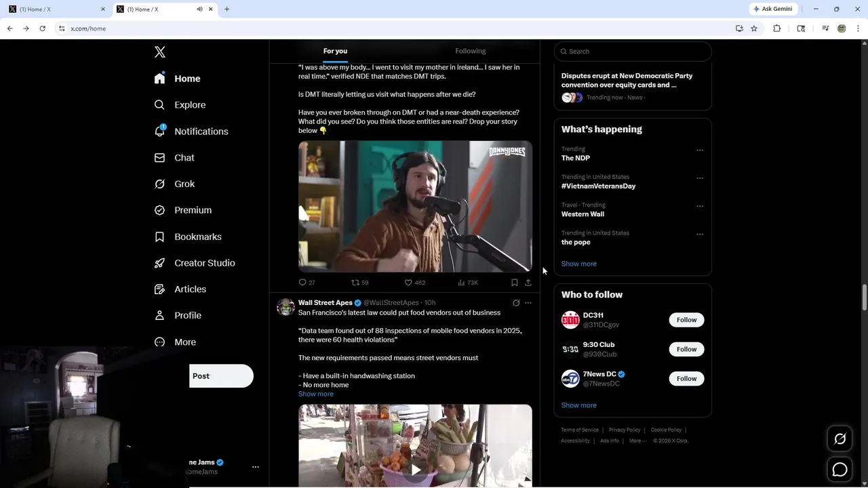The image size is (868, 488).
Task: View analytics of post with 73K views
Action: click(x=468, y=283)
